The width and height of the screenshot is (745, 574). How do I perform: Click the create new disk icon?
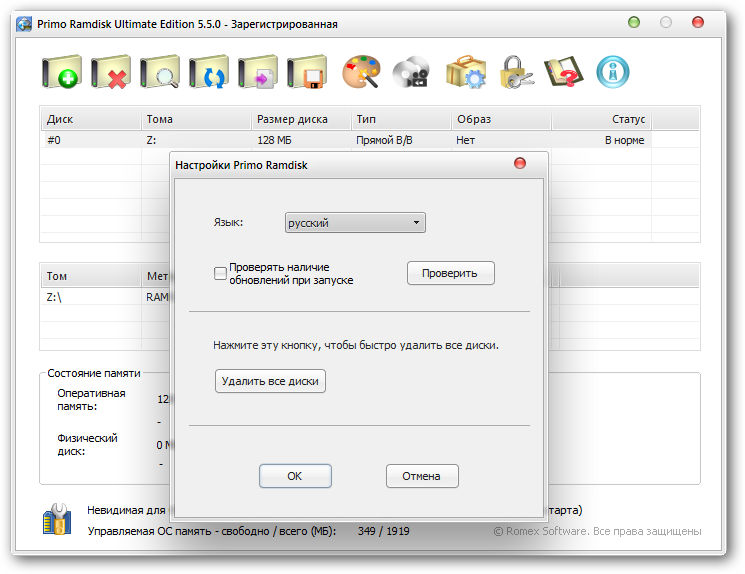[x=61, y=72]
